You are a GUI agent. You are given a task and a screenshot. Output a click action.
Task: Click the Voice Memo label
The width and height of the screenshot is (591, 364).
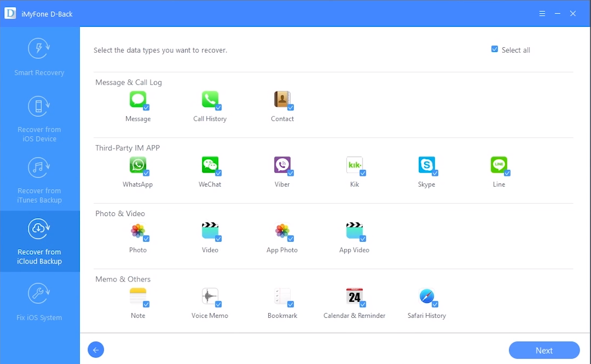tap(210, 315)
